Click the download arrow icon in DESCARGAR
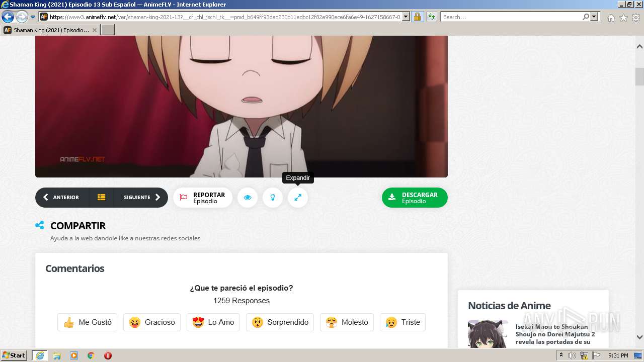Viewport: 644px width, 362px height. 392,198
